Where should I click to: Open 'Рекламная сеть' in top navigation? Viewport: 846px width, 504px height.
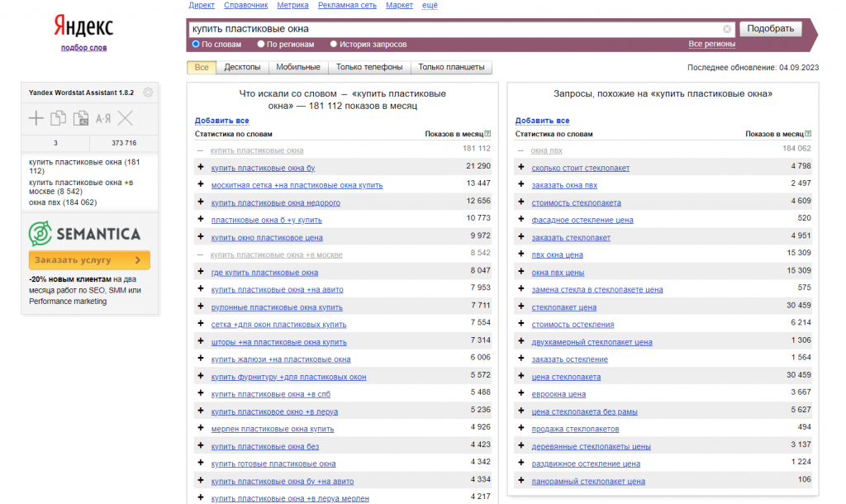coord(347,5)
